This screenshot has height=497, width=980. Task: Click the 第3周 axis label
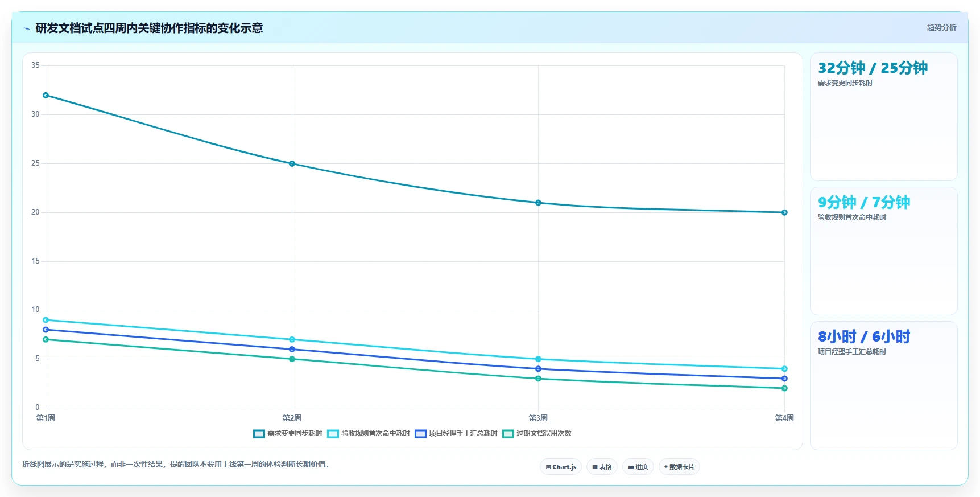click(x=538, y=418)
